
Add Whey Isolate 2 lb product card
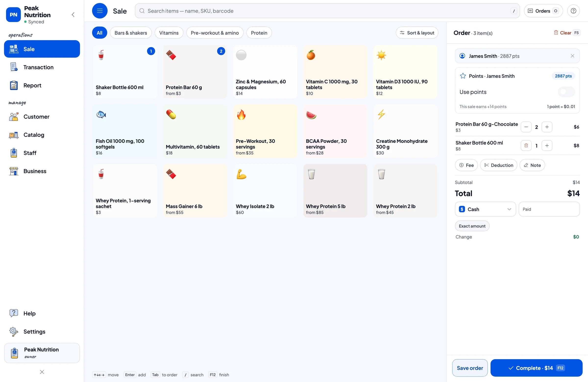[265, 191]
